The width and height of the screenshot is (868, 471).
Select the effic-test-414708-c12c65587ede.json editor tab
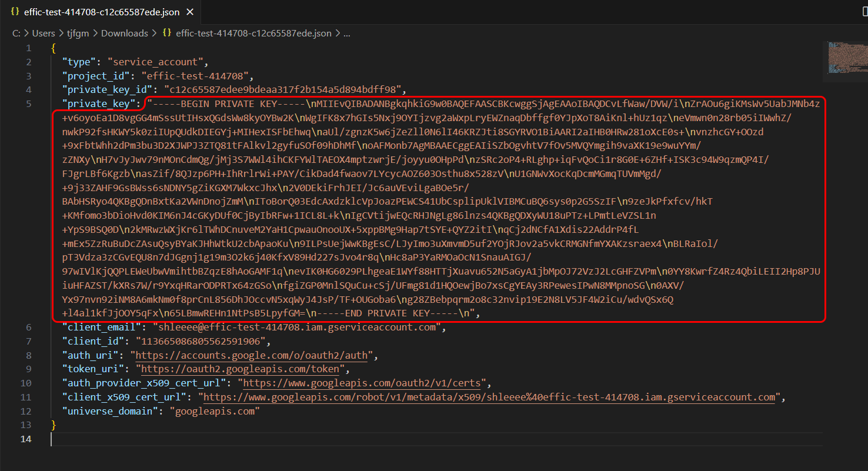tap(101, 12)
